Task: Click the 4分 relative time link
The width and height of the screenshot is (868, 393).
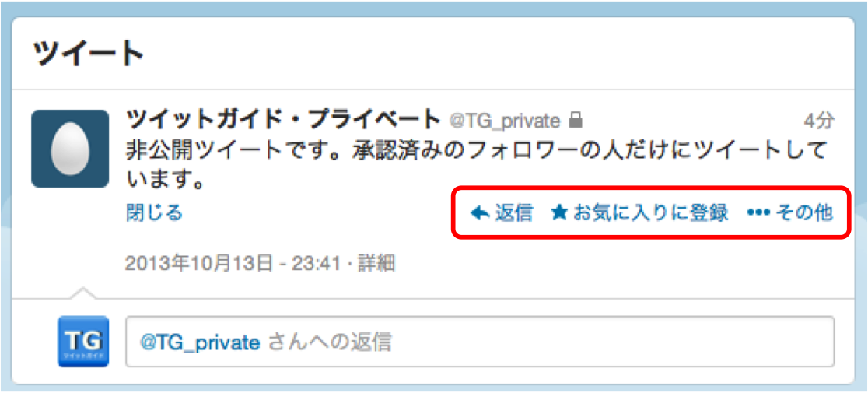Action: tap(819, 120)
